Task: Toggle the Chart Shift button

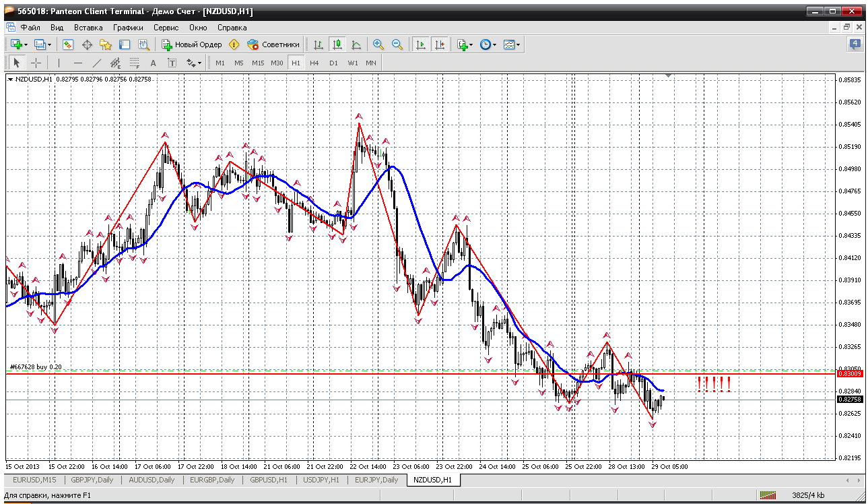Action: pyautogui.click(x=440, y=44)
